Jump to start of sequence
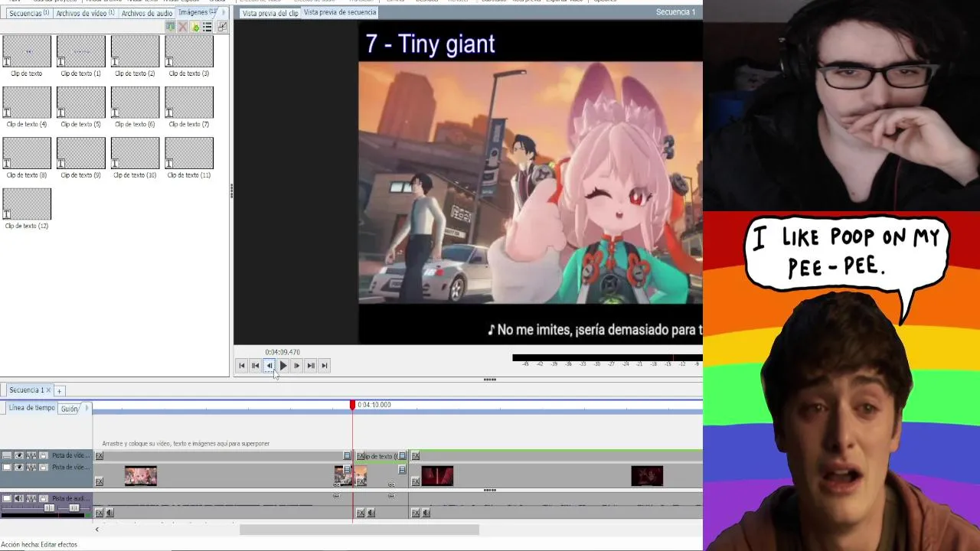This screenshot has height=551, width=980. pos(242,366)
